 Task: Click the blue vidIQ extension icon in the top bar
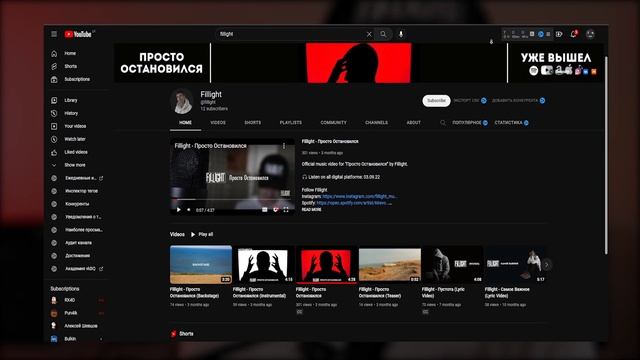pyautogui.click(x=541, y=34)
